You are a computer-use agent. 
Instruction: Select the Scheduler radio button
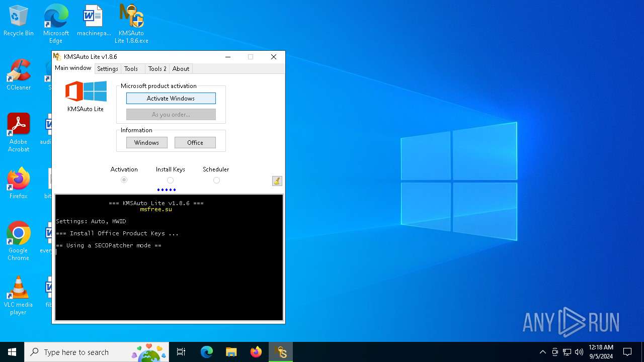216,180
